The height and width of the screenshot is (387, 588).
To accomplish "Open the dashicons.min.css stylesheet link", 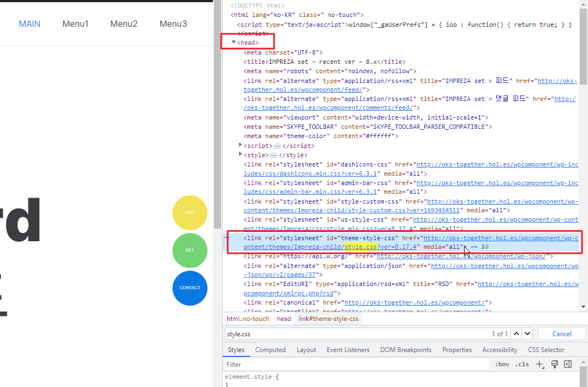I will point(310,174).
